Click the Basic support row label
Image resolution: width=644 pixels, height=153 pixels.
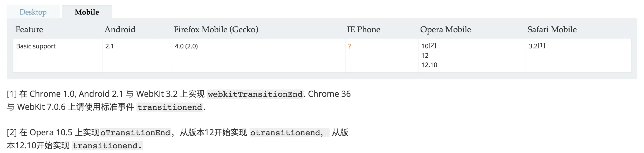pyautogui.click(x=36, y=46)
